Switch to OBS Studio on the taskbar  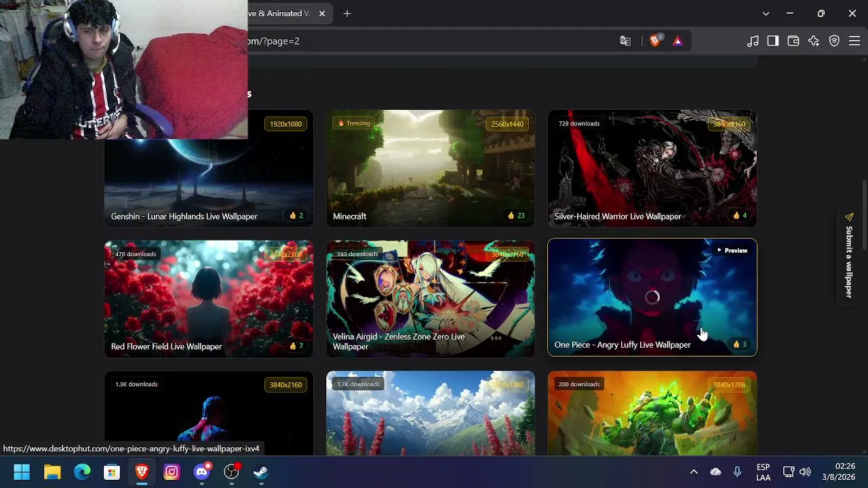(x=231, y=472)
